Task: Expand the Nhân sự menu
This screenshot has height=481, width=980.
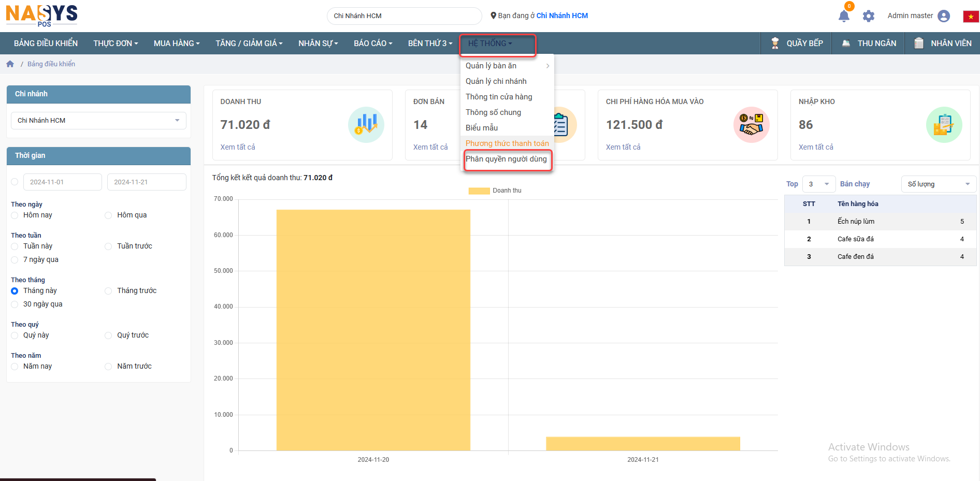Action: 318,43
